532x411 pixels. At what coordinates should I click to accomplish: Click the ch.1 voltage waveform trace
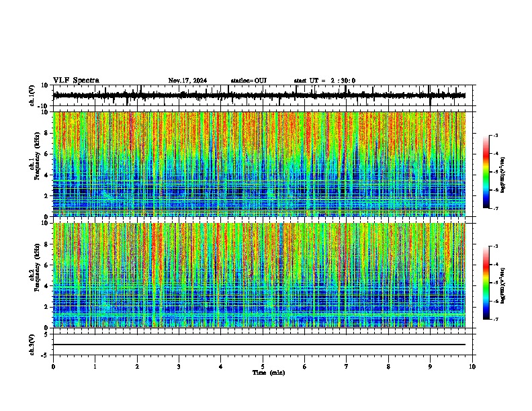(x=259, y=95)
